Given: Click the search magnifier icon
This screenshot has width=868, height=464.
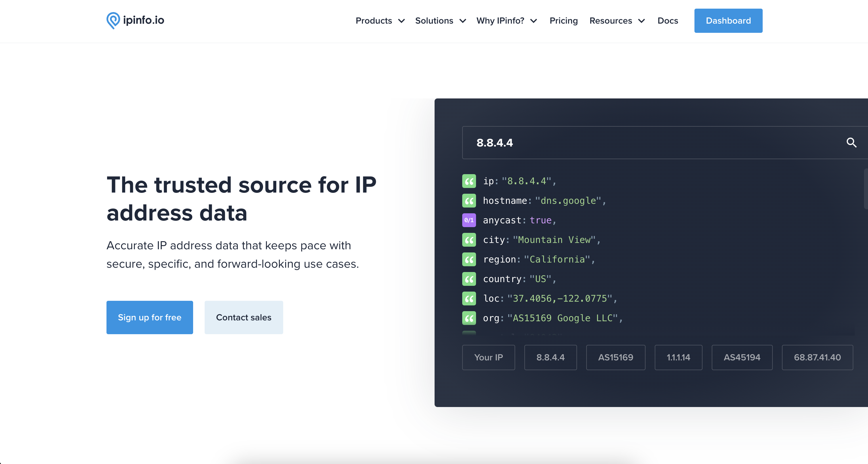Looking at the screenshot, I should tap(852, 142).
